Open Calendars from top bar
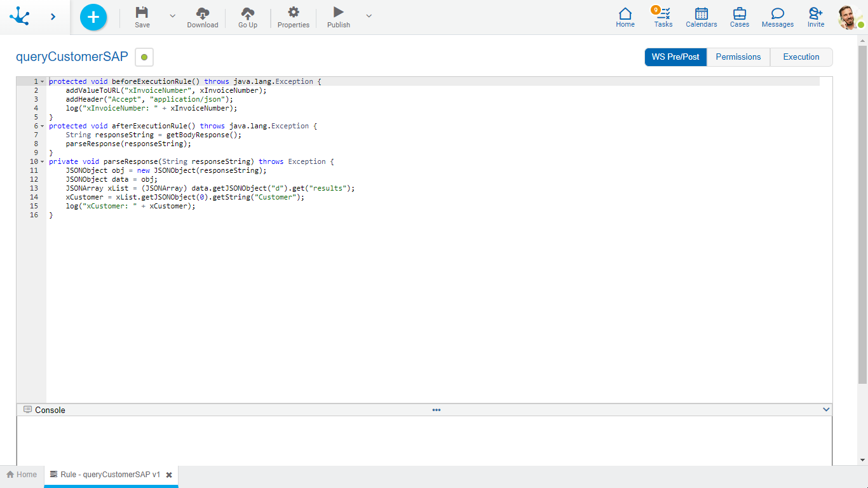Viewport: 868px width, 488px height. (x=701, y=14)
